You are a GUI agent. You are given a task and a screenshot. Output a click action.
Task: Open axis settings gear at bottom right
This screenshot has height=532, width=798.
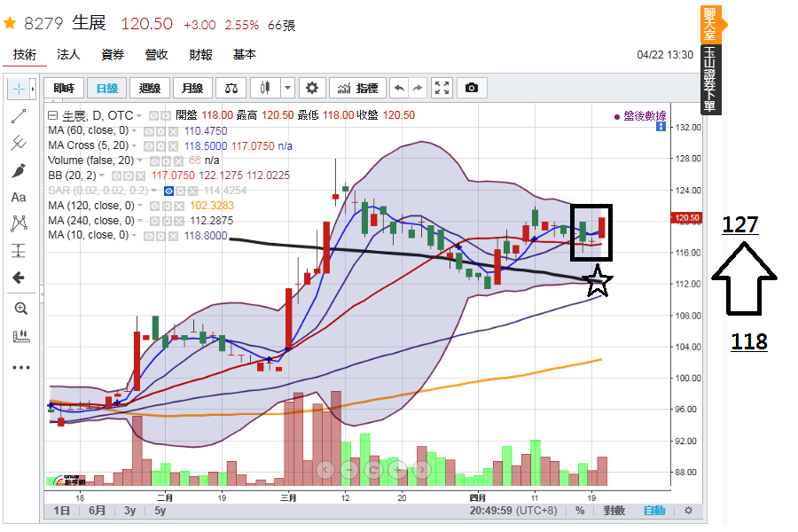point(688,510)
